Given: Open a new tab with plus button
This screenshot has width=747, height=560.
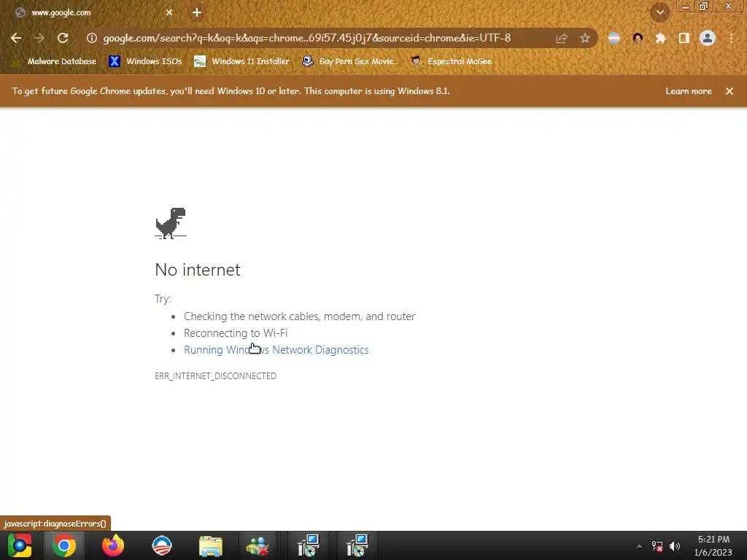Looking at the screenshot, I should (x=197, y=13).
